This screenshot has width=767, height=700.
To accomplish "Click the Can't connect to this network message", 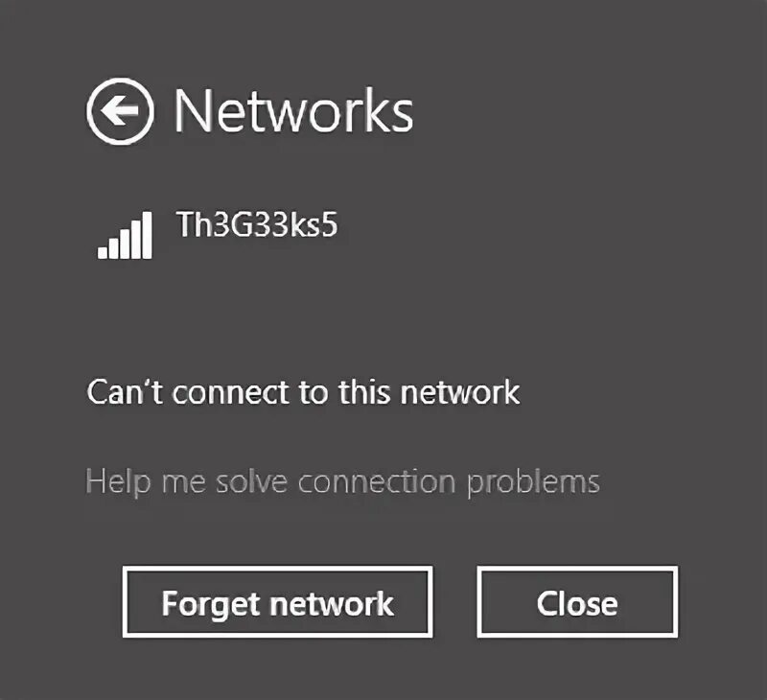I will (303, 392).
